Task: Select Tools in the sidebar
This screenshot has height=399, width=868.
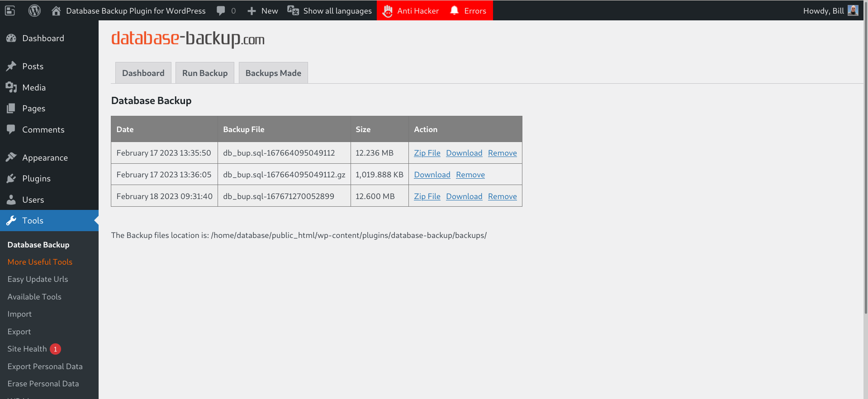Action: click(x=49, y=221)
